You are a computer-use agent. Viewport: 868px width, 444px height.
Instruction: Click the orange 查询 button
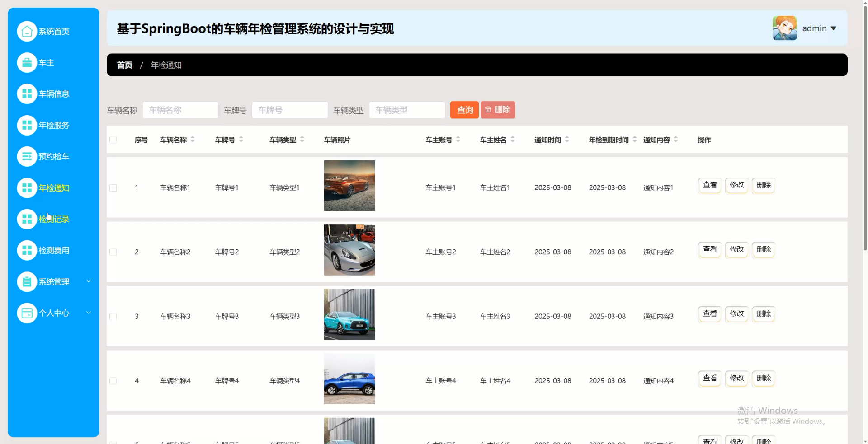464,110
